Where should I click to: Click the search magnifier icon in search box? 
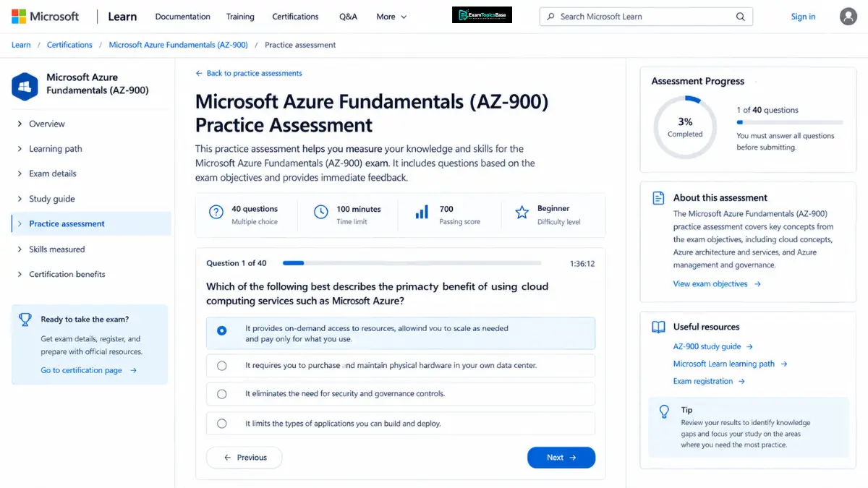pos(740,17)
